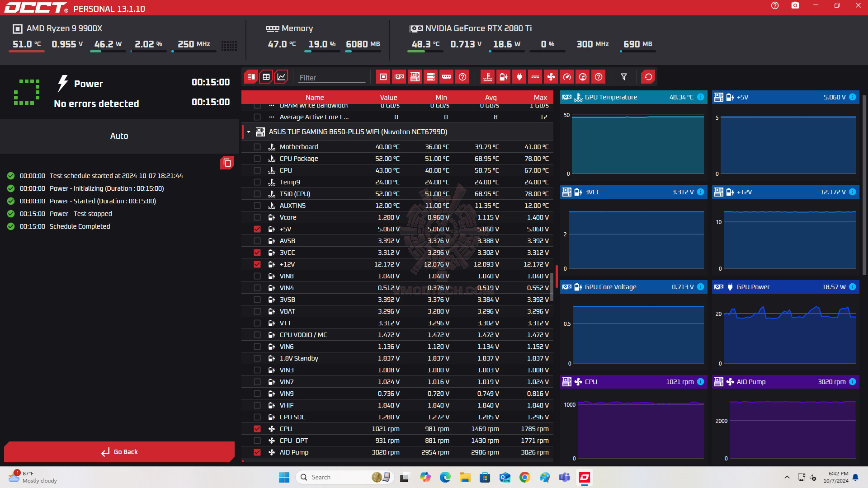Copy the test log with clipboard icon
The image size is (868, 488).
pyautogui.click(x=227, y=163)
